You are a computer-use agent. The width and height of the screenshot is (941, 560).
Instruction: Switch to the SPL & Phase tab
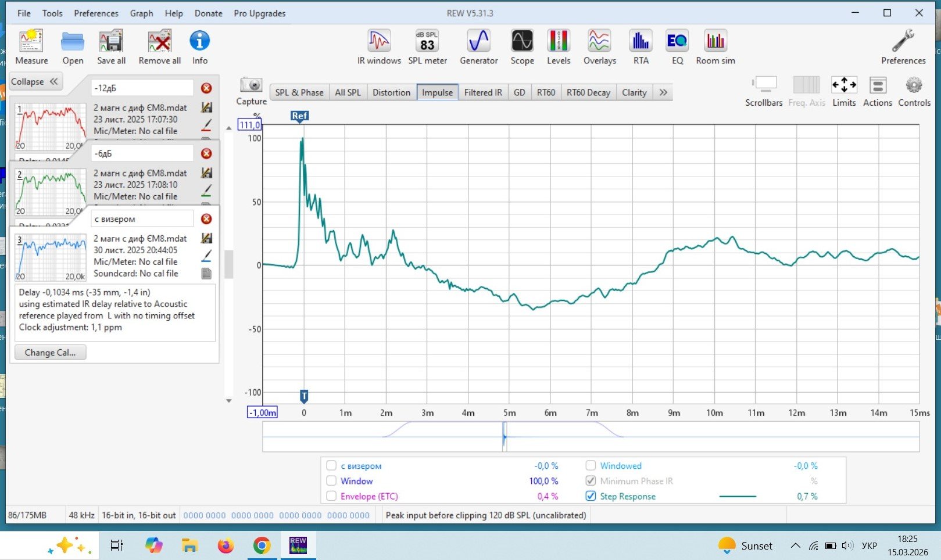[x=299, y=92]
